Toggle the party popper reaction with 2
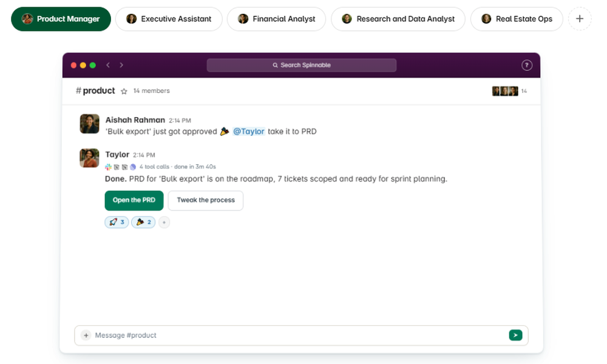This screenshot has width=607, height=364. [x=143, y=222]
